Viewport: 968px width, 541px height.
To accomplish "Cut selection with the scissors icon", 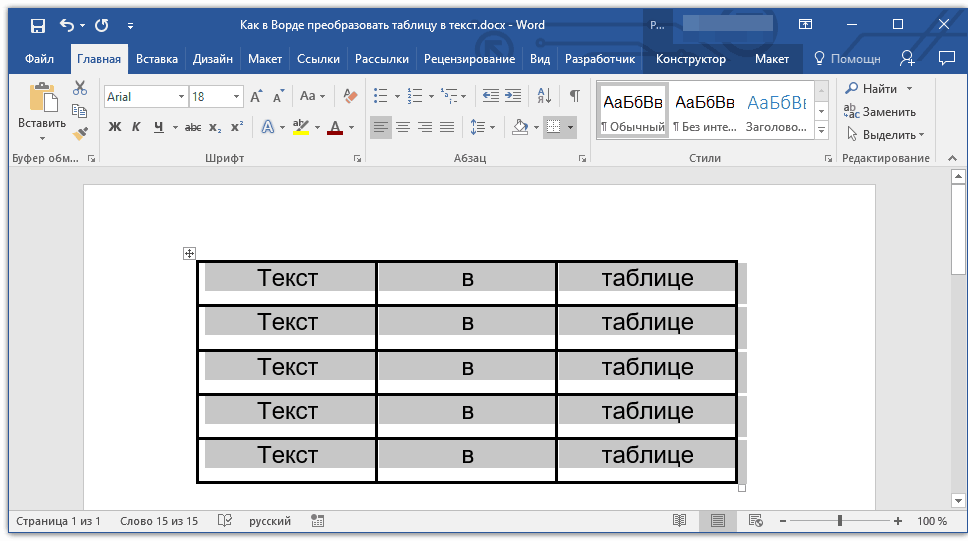I will pos(80,88).
